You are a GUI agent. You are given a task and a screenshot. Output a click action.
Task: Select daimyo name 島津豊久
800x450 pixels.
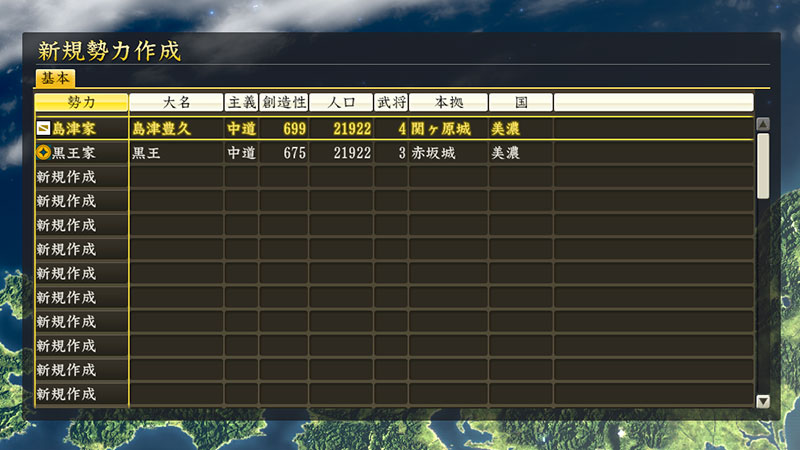tap(166, 129)
